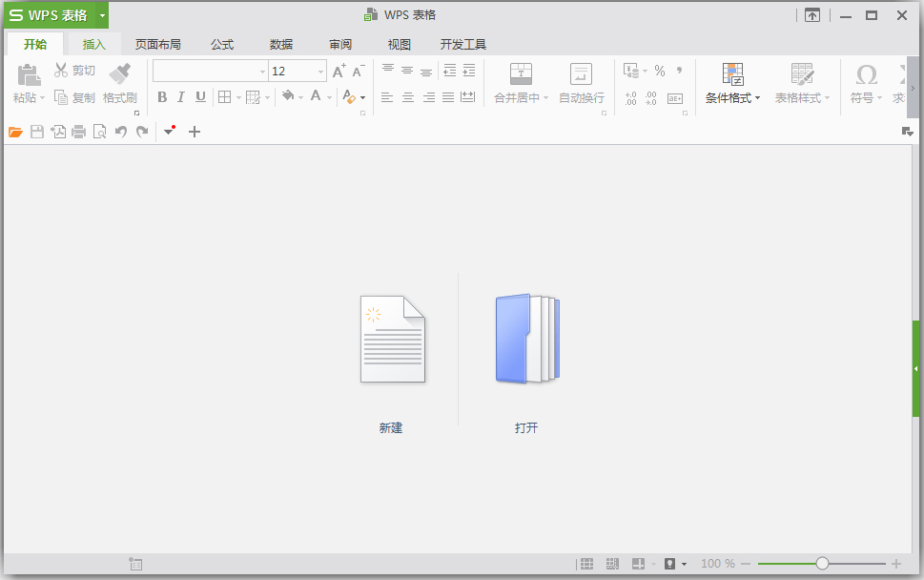Click the Format Painter (格式刷) icon
The width and height of the screenshot is (924, 580).
click(x=121, y=84)
